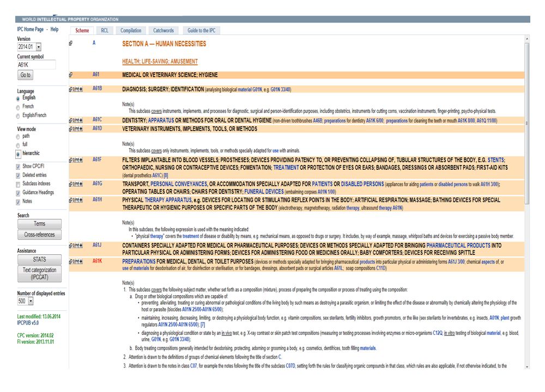Open the PDF icon for A61D
Viewport: 545px width, 392px height.
coord(77,129)
